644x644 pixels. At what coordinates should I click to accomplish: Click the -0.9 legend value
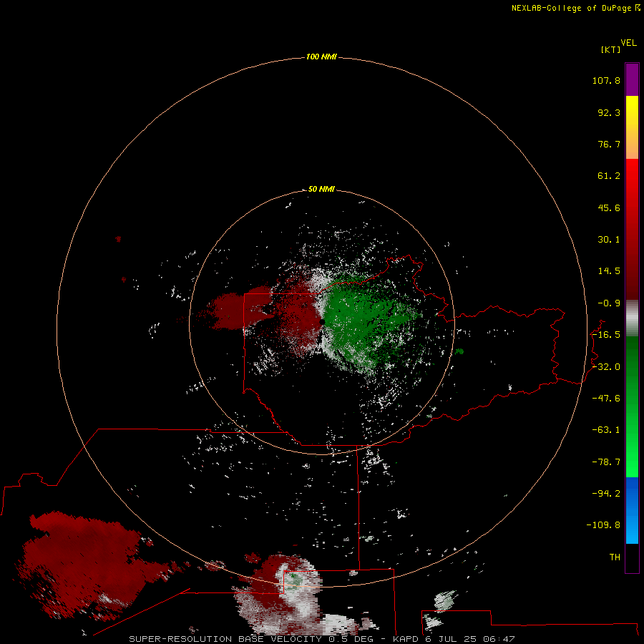pos(609,303)
